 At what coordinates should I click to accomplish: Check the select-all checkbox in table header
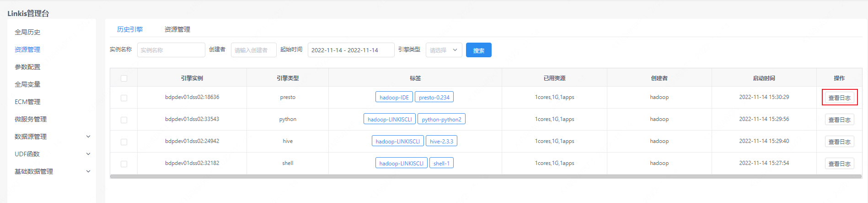tap(124, 78)
